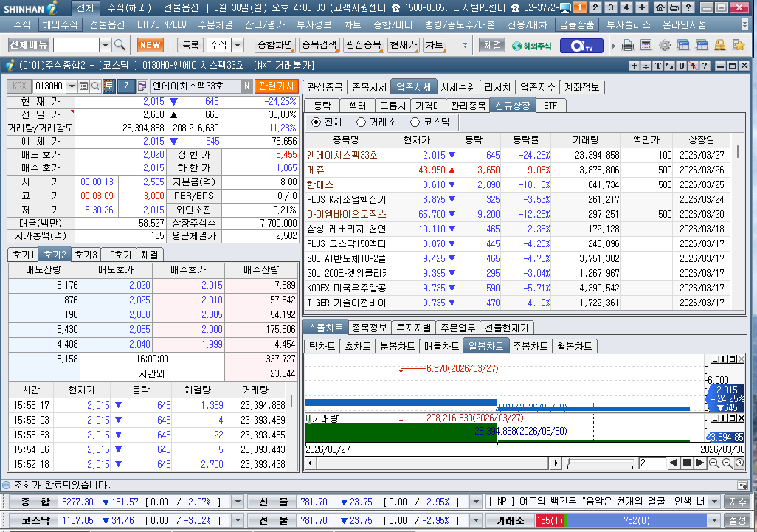Switch to the 분봉차트 tab

coord(398,346)
